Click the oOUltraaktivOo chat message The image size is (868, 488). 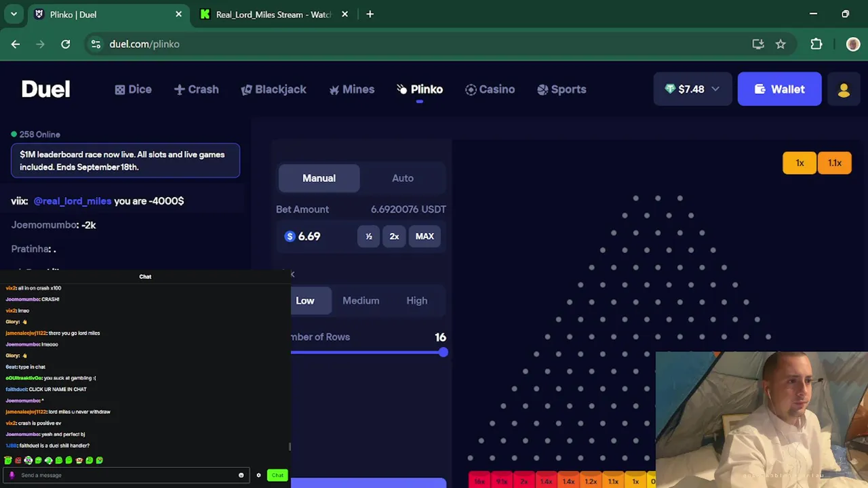51,378
